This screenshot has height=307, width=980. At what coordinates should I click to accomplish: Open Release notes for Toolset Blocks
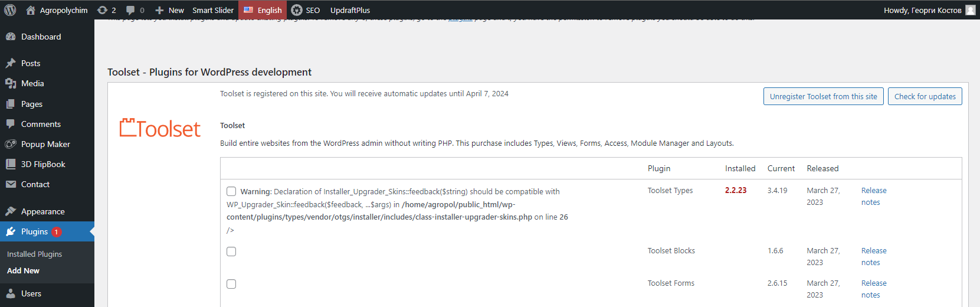click(x=873, y=256)
